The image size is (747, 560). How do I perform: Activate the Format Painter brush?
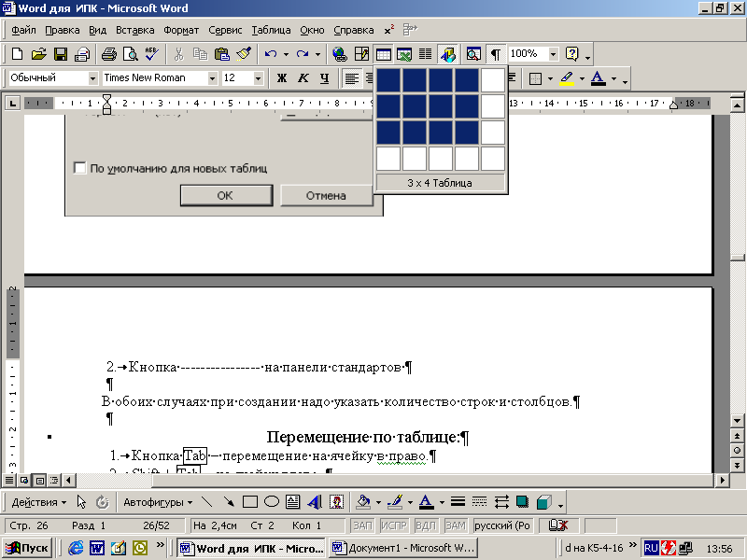pos(244,54)
